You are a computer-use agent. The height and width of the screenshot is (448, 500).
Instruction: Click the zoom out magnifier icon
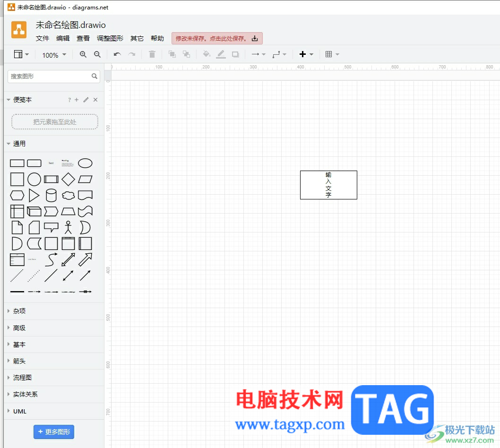pos(97,54)
